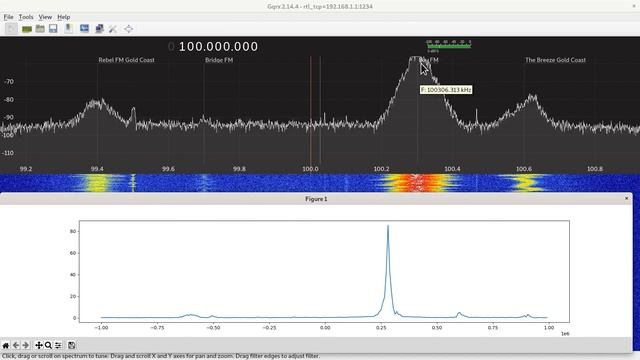The width and height of the screenshot is (640, 360).
Task: Click the status bar hint text
Action: click(x=160, y=356)
